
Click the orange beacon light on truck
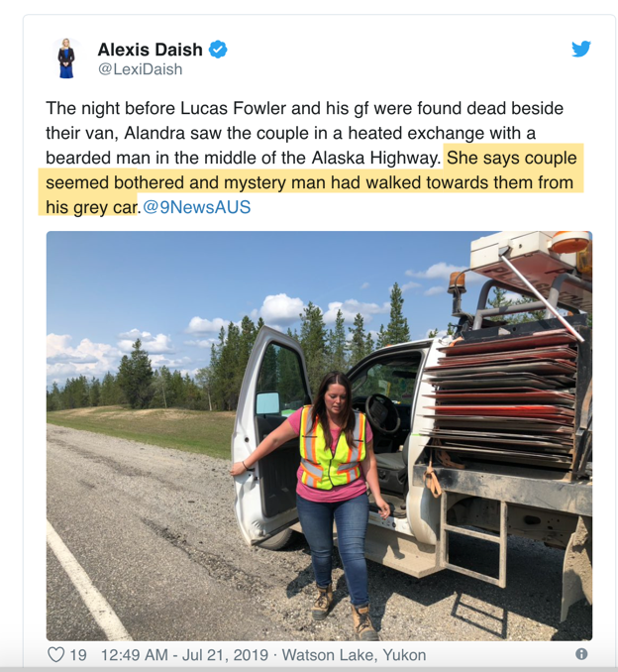pyautogui.click(x=568, y=243)
